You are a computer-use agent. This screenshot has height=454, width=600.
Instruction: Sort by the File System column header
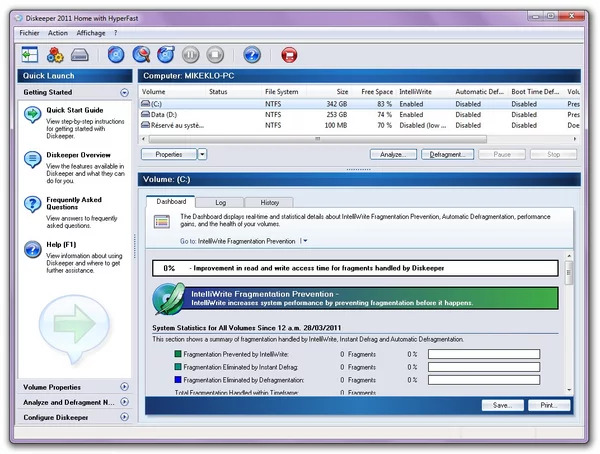281,92
